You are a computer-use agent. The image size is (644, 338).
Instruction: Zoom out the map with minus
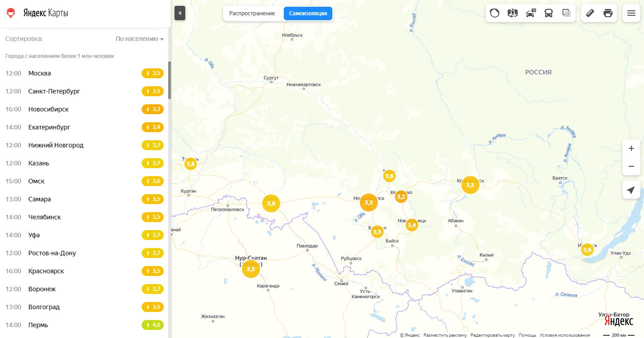(631, 166)
